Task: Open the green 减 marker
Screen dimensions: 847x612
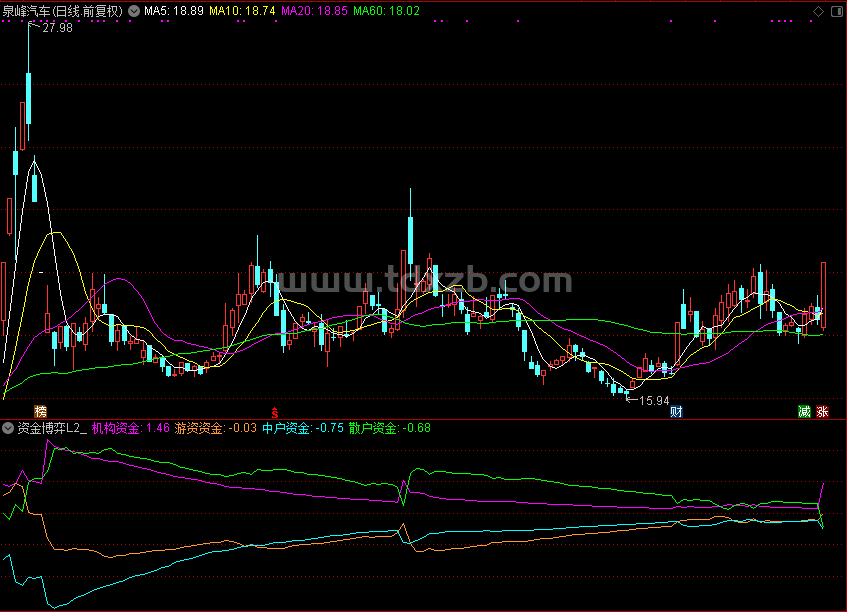Action: (804, 412)
